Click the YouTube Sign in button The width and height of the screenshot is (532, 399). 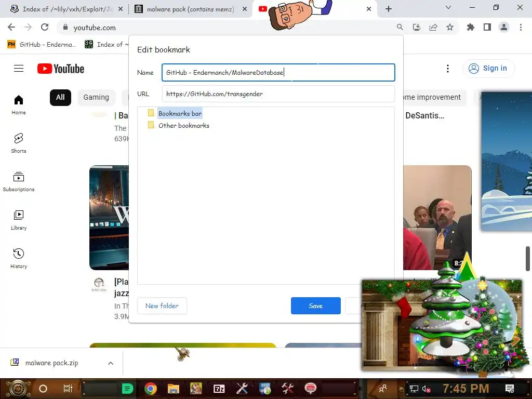[488, 68]
